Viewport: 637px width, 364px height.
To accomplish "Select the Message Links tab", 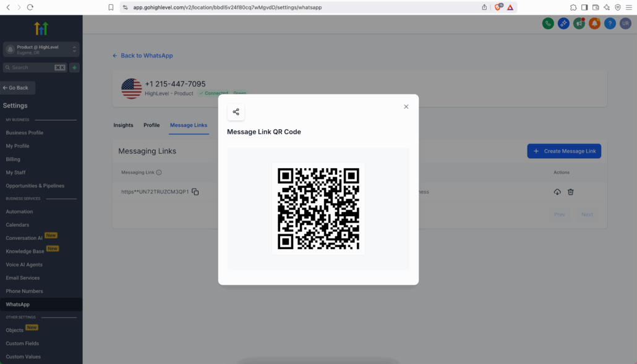I will click(x=189, y=125).
